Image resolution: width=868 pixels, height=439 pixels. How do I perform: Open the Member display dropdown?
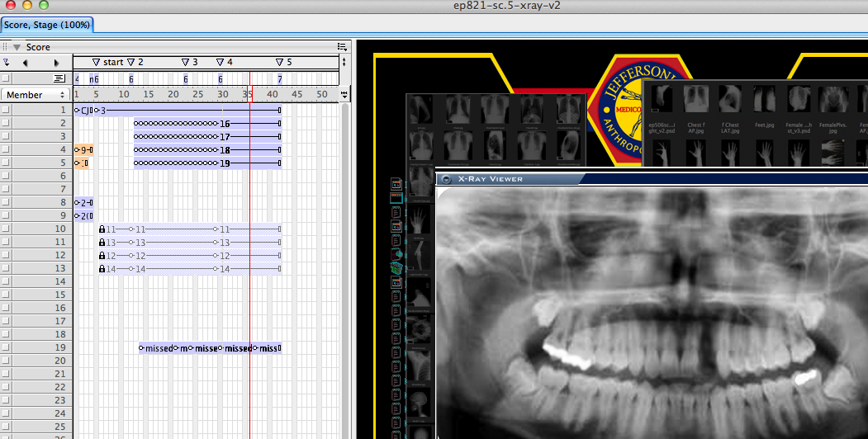point(36,95)
